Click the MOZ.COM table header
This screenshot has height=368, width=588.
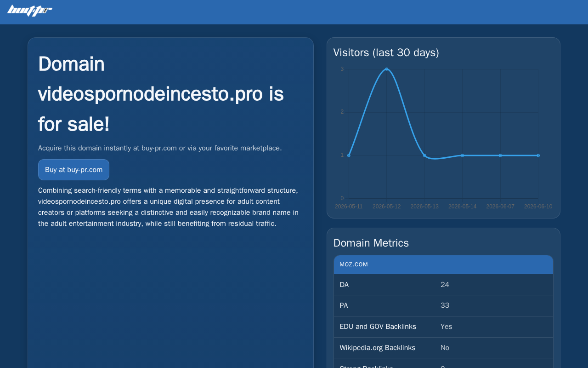pyautogui.click(x=443, y=264)
